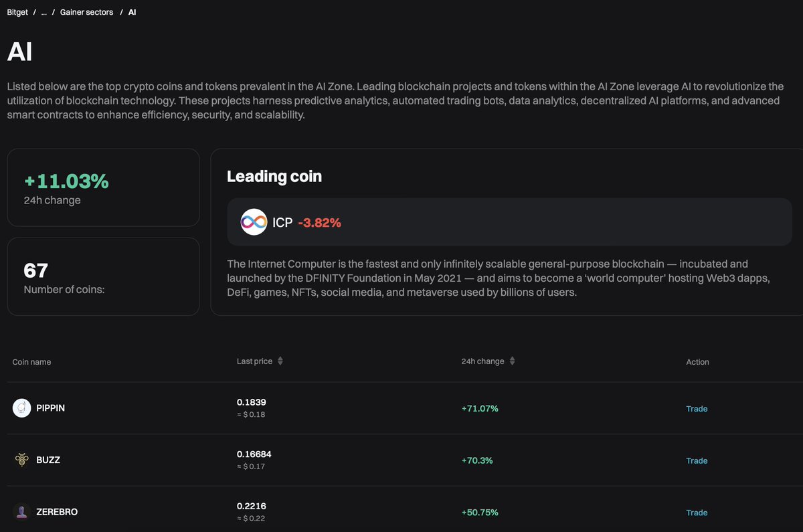Click the ≈ $0.18 approximate price
Viewport: 803px width, 532px height.
tap(251, 415)
